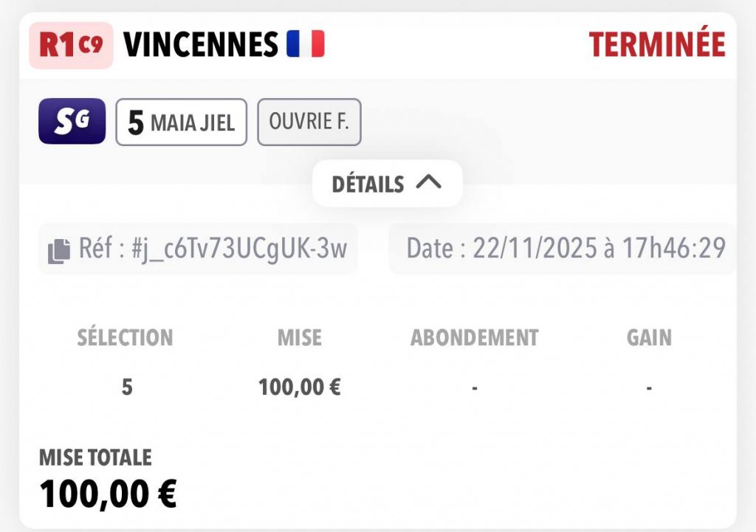Click the Réf reference code field
756x532 pixels.
[213, 249]
